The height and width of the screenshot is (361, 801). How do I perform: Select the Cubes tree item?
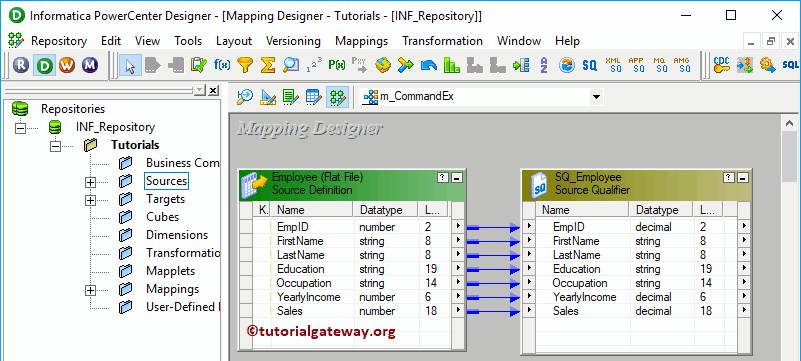point(162,217)
